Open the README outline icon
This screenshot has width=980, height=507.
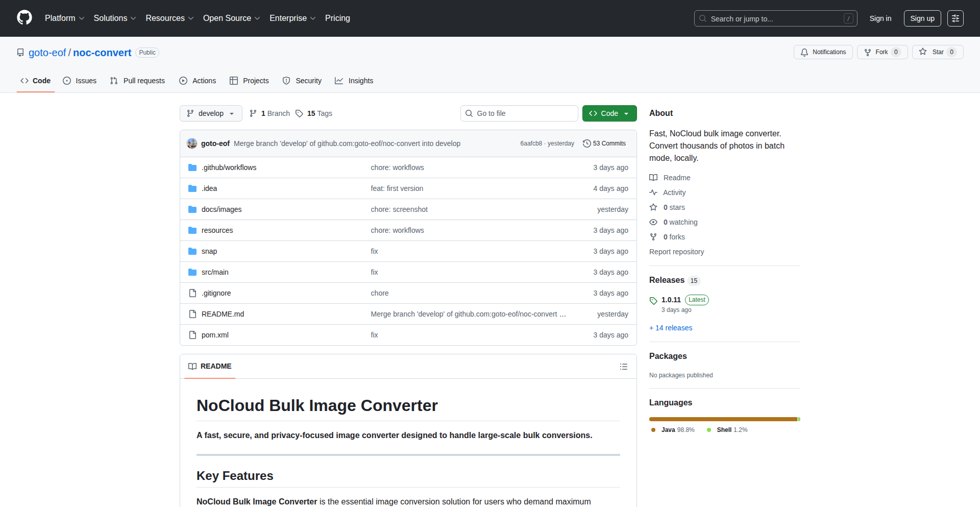click(623, 367)
